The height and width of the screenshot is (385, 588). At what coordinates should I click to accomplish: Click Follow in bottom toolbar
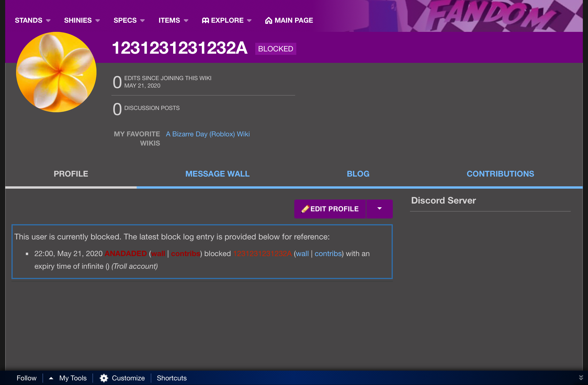point(26,378)
